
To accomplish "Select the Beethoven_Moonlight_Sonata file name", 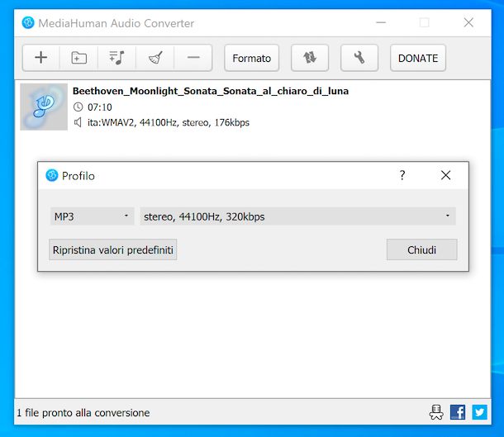I will (x=211, y=91).
